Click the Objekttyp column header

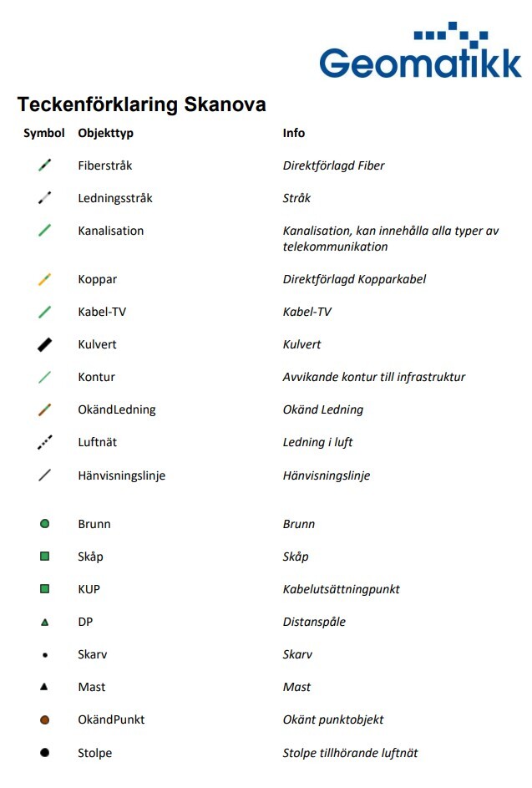(x=105, y=133)
